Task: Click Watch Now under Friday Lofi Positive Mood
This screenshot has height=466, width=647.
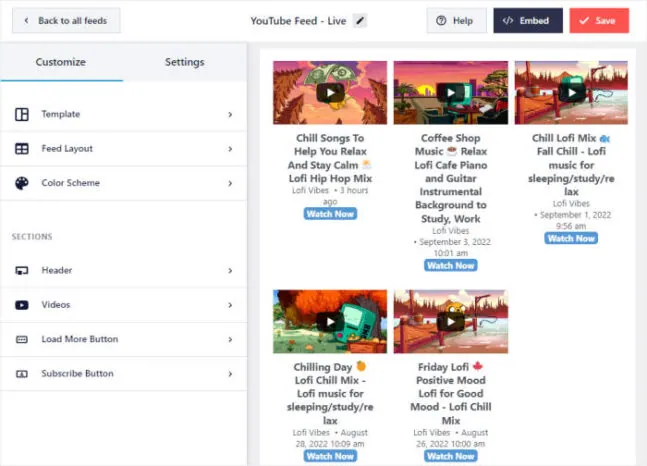Action: tap(451, 456)
